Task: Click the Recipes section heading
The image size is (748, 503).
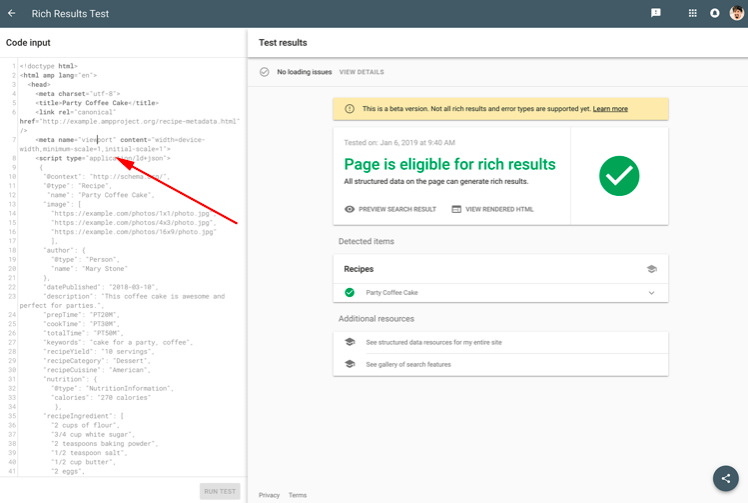Action: point(359,269)
